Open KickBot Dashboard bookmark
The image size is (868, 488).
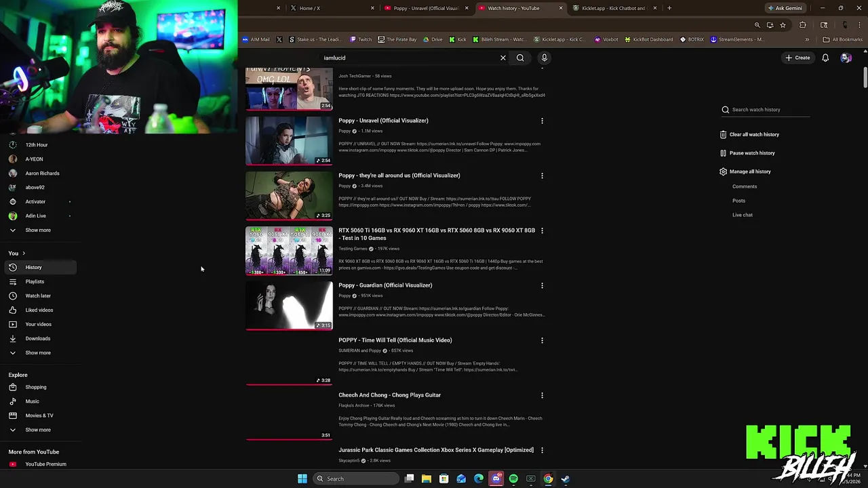[648, 39]
